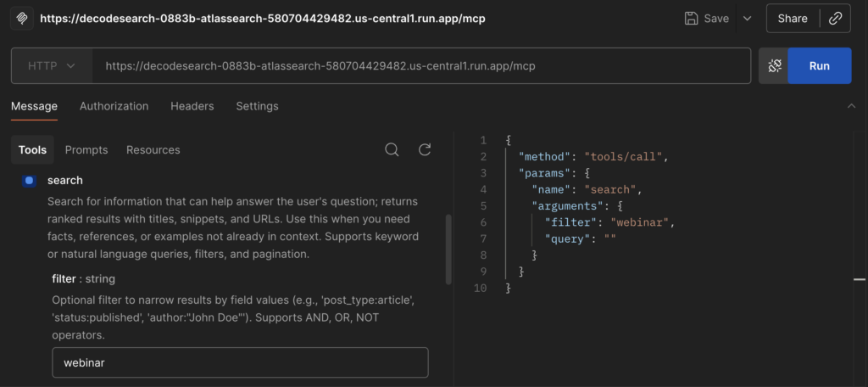Click the MCP request icon beside the title
The height and width of the screenshot is (387, 868).
(23, 18)
